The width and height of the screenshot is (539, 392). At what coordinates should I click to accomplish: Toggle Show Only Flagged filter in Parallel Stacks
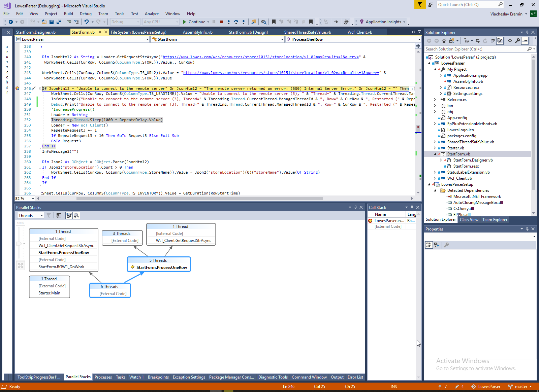tap(49, 215)
